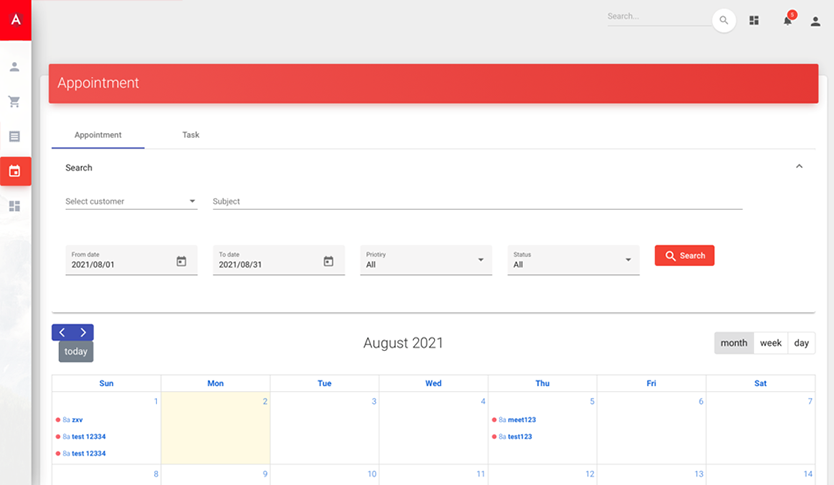The image size is (834, 485).
Task: Click into the Subject input field
Action: click(477, 201)
